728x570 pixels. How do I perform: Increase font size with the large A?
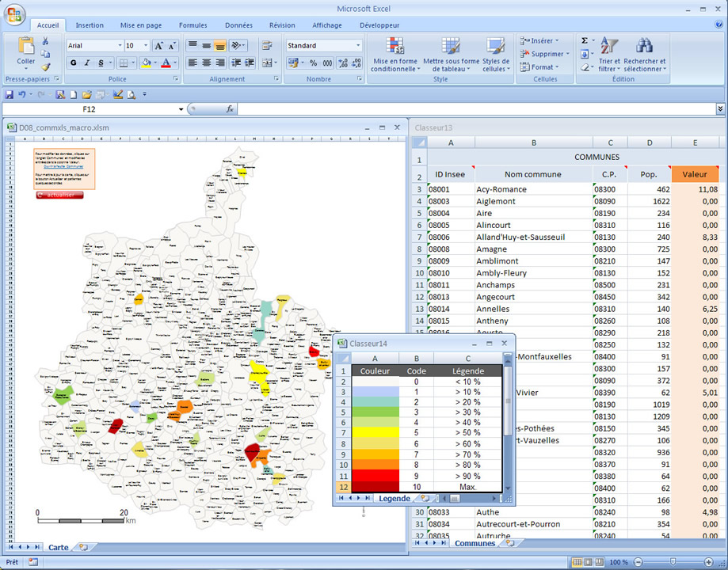pyautogui.click(x=158, y=45)
